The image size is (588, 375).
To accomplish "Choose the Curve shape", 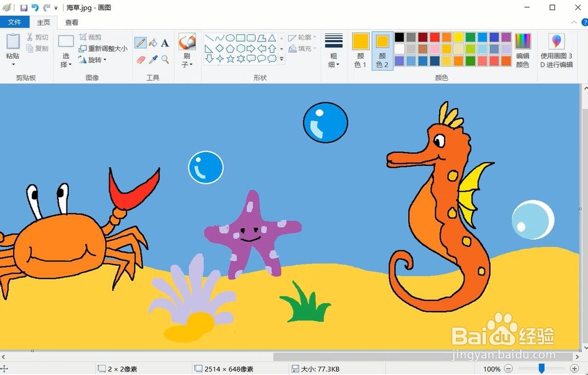I will [x=220, y=38].
